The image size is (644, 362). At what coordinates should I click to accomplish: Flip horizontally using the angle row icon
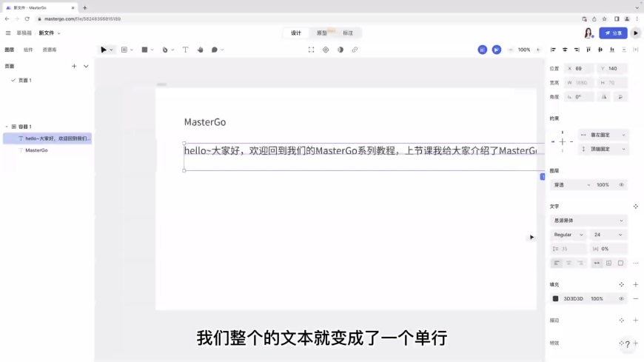point(604,97)
